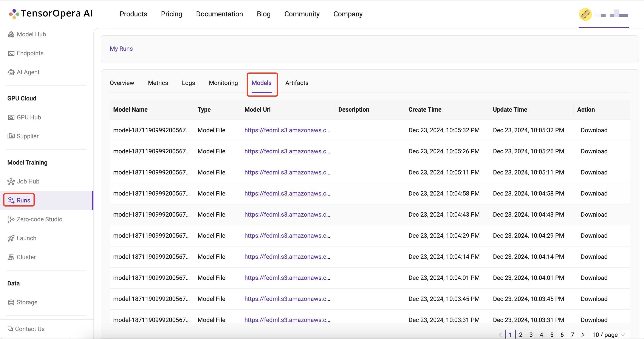This screenshot has height=339, width=644.
Task: Select current page 1 in pagination
Action: click(510, 334)
